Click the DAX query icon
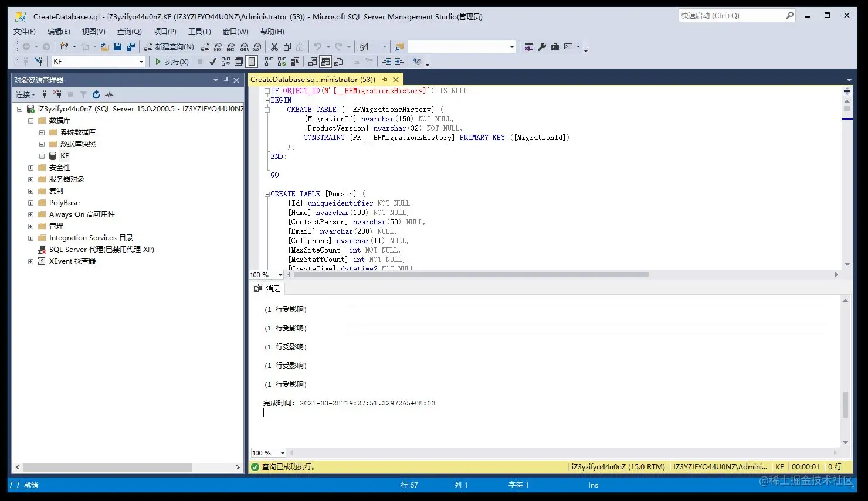 pos(257,47)
